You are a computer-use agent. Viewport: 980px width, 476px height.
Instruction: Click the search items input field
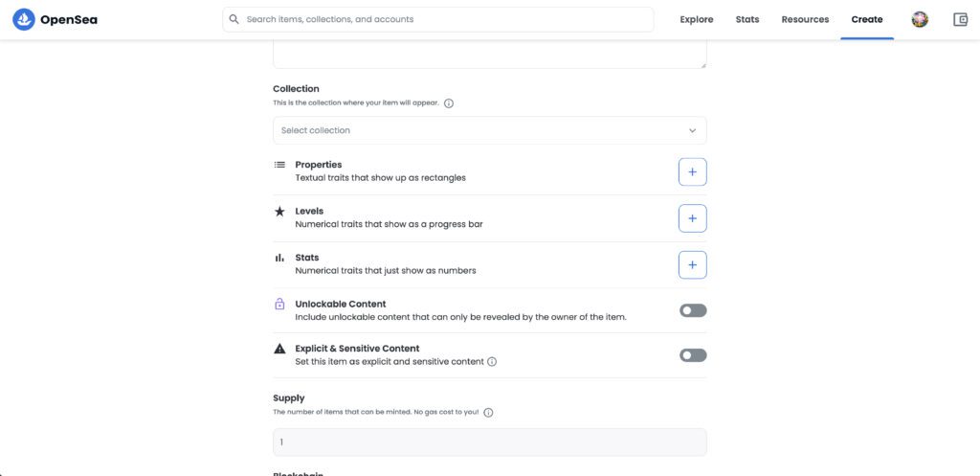pyautogui.click(x=440, y=19)
